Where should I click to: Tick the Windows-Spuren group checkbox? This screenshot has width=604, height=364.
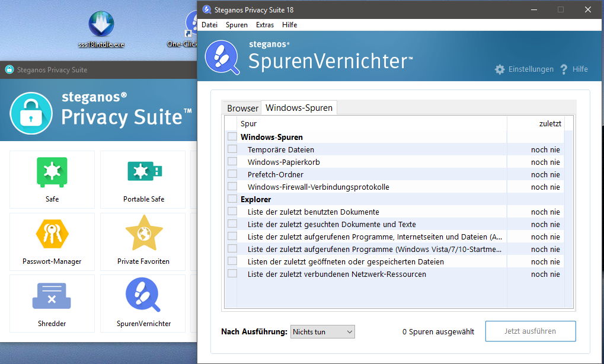[x=232, y=136]
